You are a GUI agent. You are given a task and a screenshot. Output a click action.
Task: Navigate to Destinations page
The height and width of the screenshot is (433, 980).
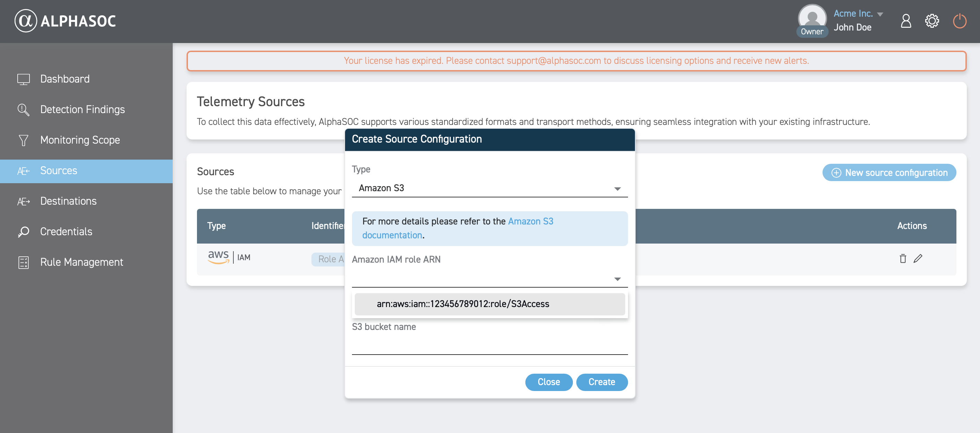pos(68,201)
